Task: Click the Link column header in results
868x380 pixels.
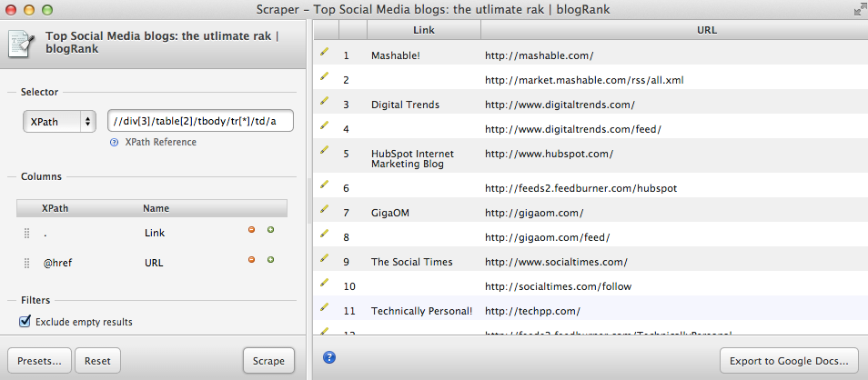Action: [x=424, y=30]
